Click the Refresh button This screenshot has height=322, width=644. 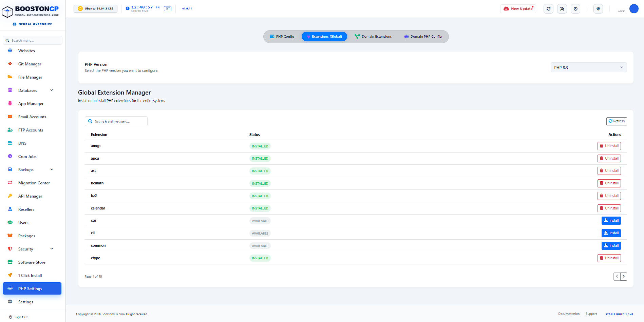click(x=617, y=121)
